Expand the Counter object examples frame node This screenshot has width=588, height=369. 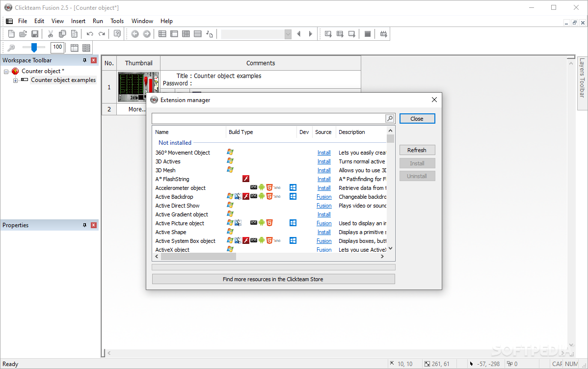point(15,80)
